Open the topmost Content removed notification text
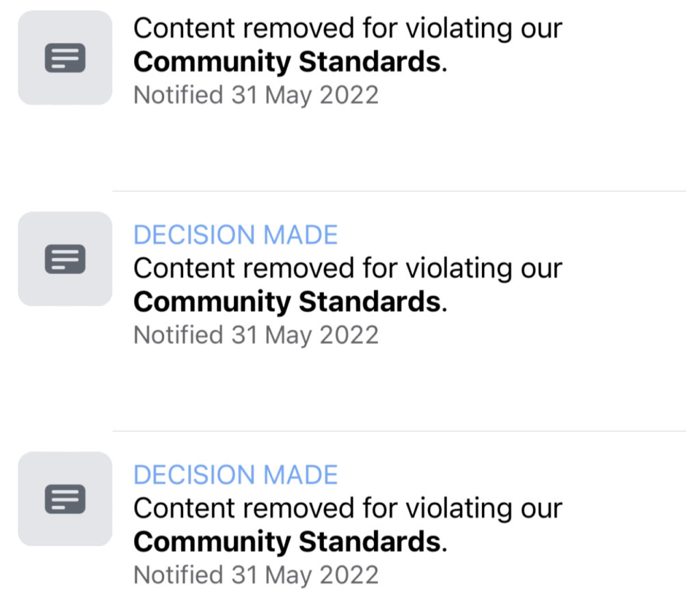Viewport: 700px width, 613px height. click(348, 29)
